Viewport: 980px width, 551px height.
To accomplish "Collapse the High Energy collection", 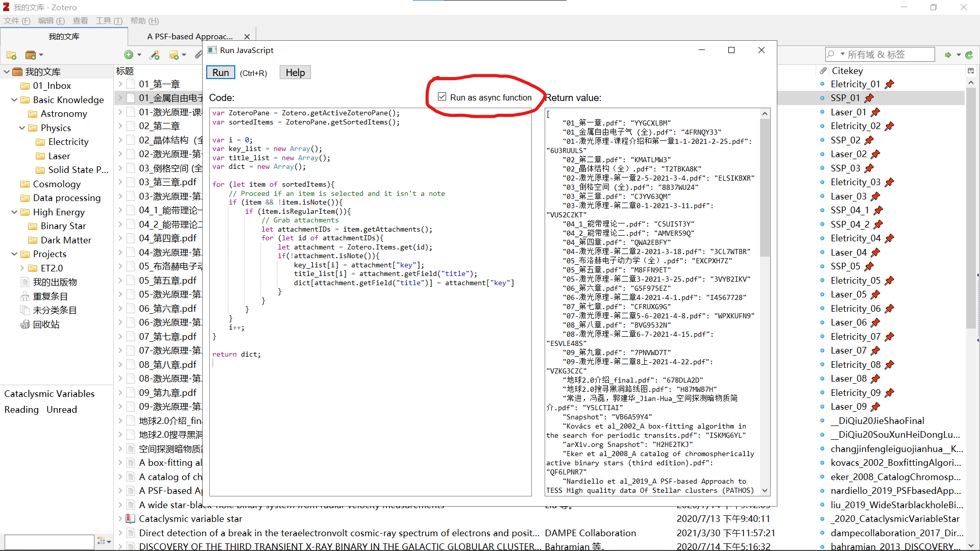I will 14,212.
